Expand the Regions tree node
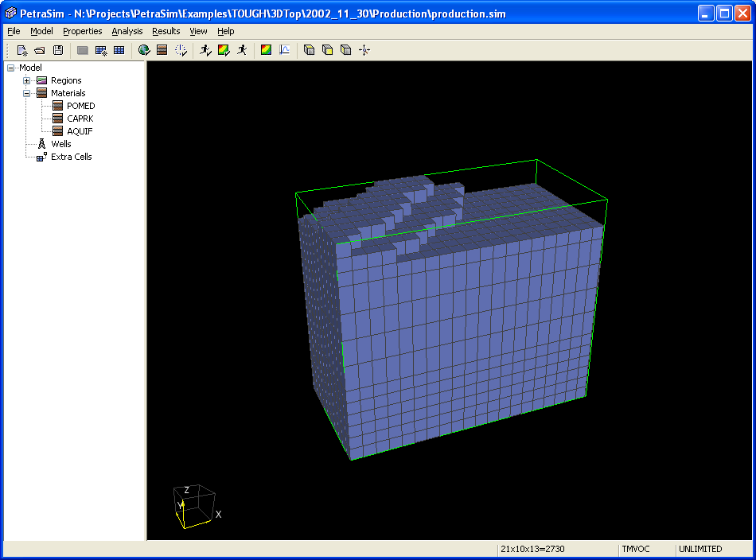The image size is (756, 560). pyautogui.click(x=26, y=80)
